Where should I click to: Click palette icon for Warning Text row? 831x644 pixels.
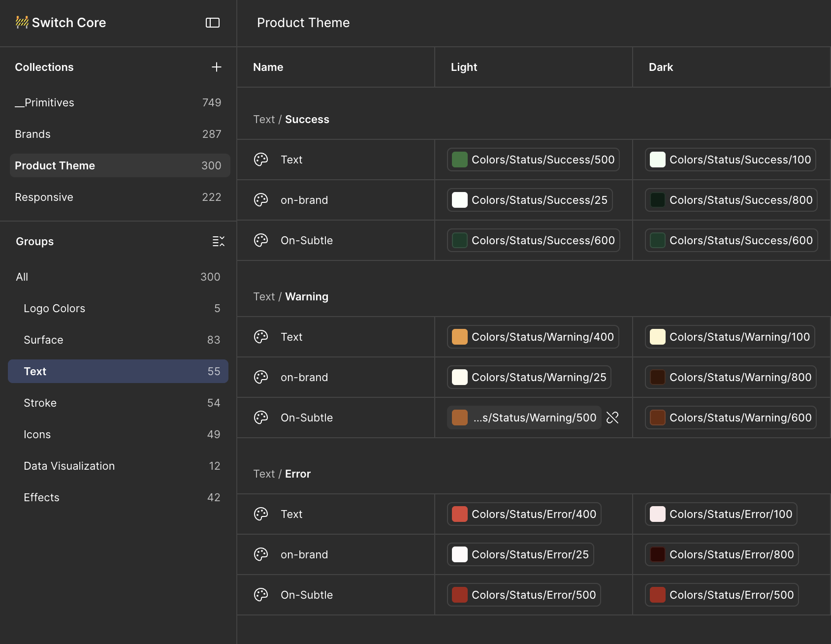(x=261, y=337)
